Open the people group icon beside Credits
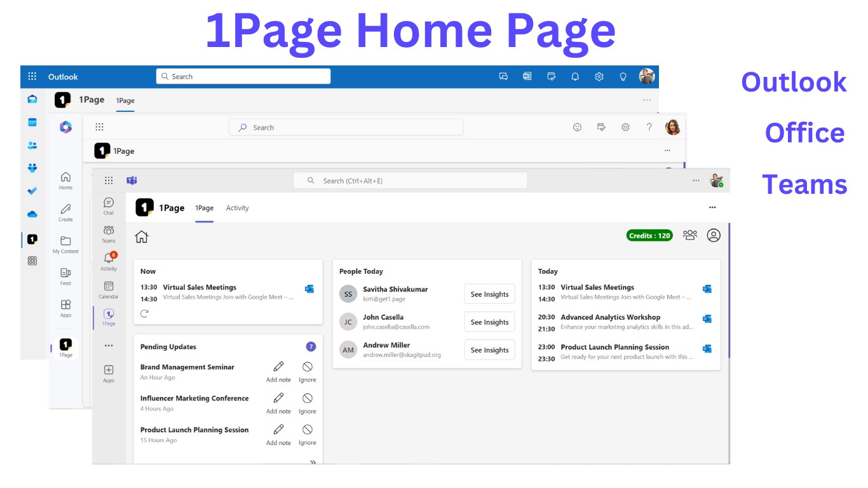 [x=690, y=235]
